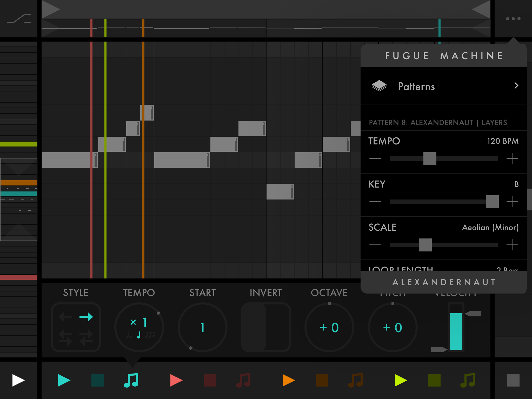Start the teal playhead's play triangle

[64, 380]
